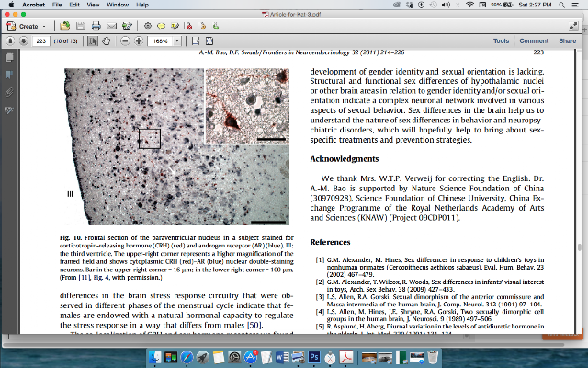The height and width of the screenshot is (368, 588).
Task: Go to the previous page arrow
Action: pyautogui.click(x=10, y=40)
